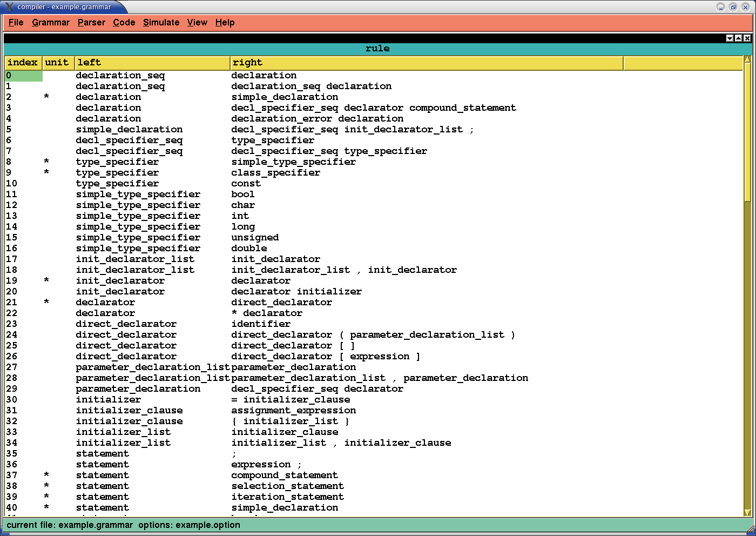
Task: Click the scrollbar up arrow
Action: pos(747,59)
